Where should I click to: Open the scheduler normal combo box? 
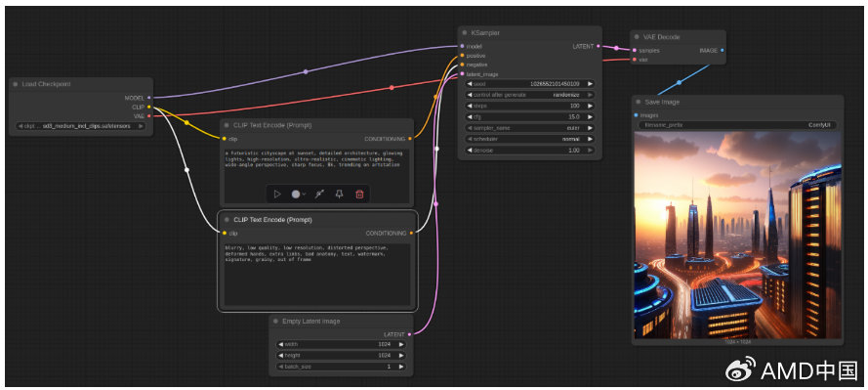pos(530,139)
